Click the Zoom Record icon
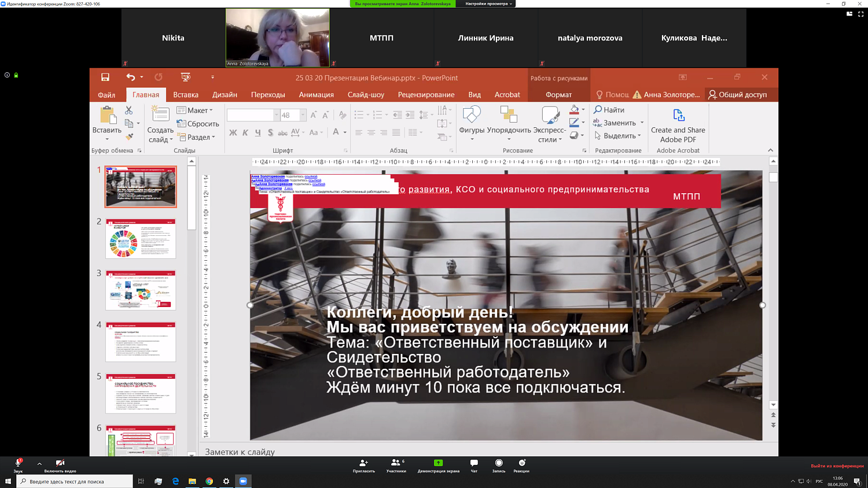Image resolution: width=868 pixels, height=488 pixels. point(499,463)
